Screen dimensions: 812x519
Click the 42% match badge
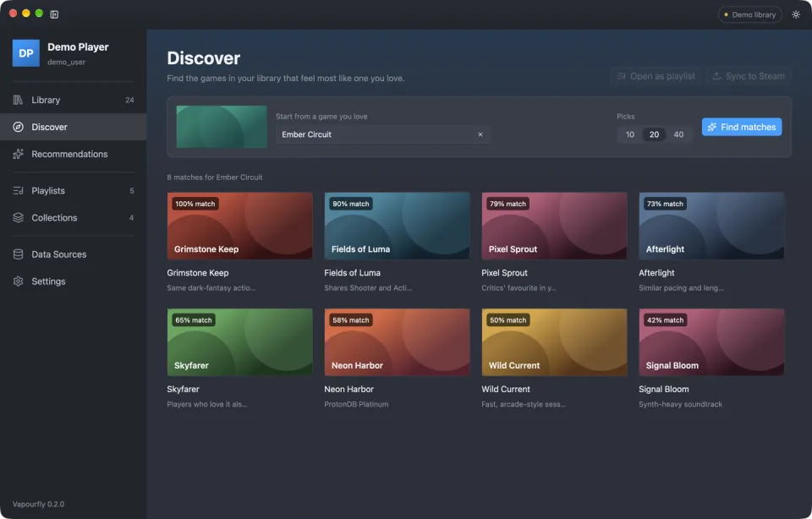666,320
